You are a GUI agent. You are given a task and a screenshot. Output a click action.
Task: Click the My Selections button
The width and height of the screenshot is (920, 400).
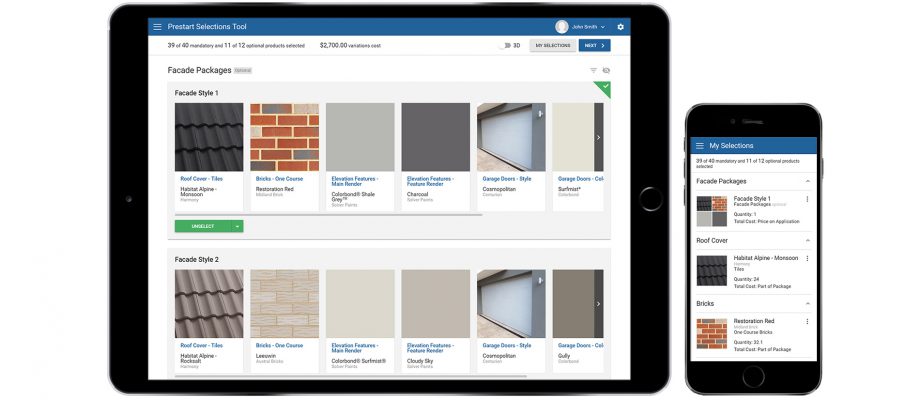pyautogui.click(x=552, y=46)
